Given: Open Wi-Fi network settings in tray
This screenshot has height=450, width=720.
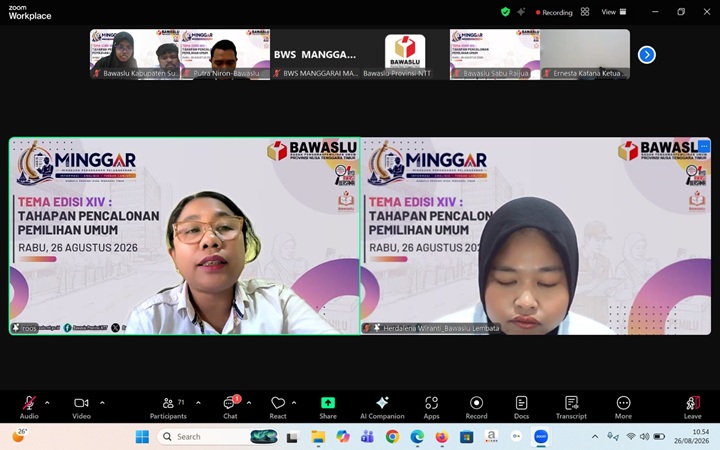Looking at the screenshot, I should coord(631,437).
